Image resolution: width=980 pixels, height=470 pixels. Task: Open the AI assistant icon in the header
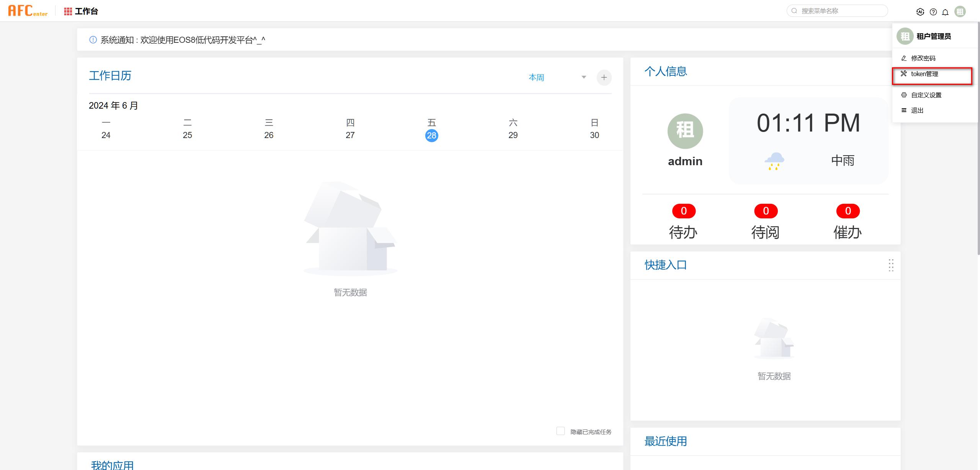tap(921, 11)
